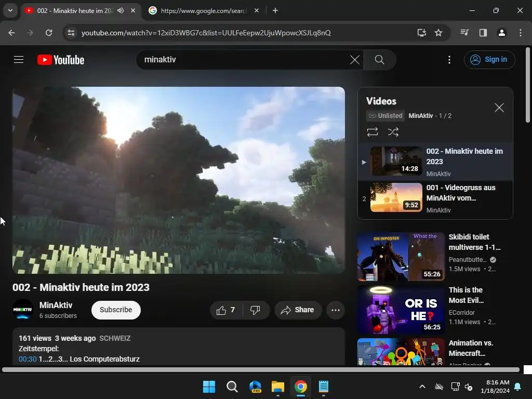Open the 'OR IS HE?' video thumbnail
The width and height of the screenshot is (532, 399).
[x=401, y=310]
